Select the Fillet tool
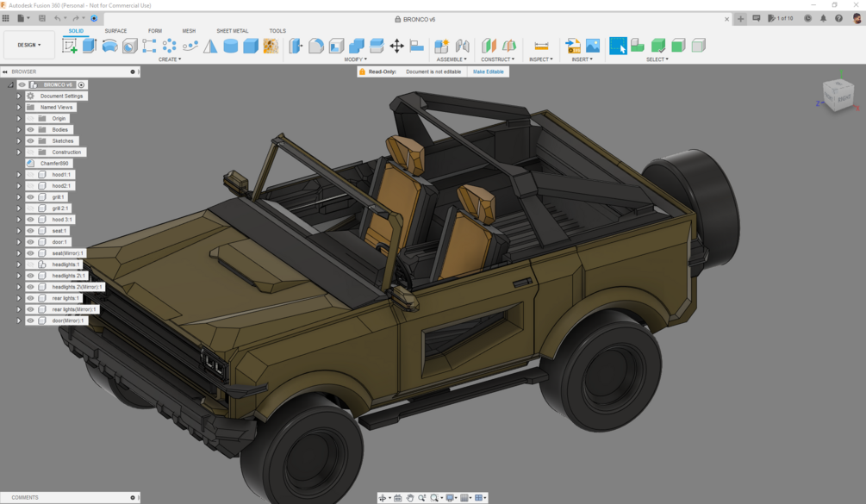This screenshot has height=504, width=866. pos(316,46)
